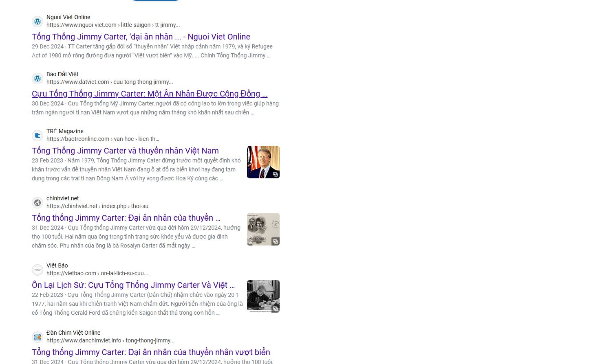Open 'Tổng Thống Jimmy Carter và thuyền nhân Việt Nam'
Image resolution: width=589 pixels, height=364 pixels.
(125, 151)
